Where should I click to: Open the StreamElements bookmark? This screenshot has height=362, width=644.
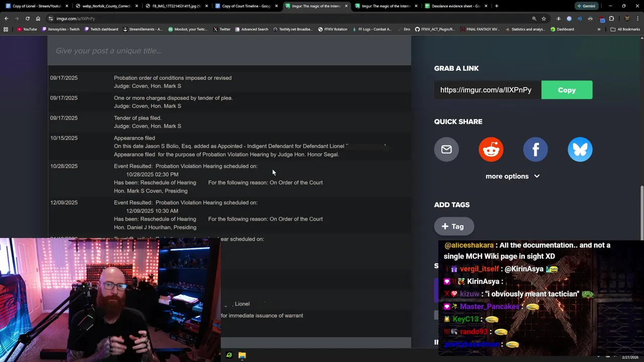pyautogui.click(x=142, y=29)
